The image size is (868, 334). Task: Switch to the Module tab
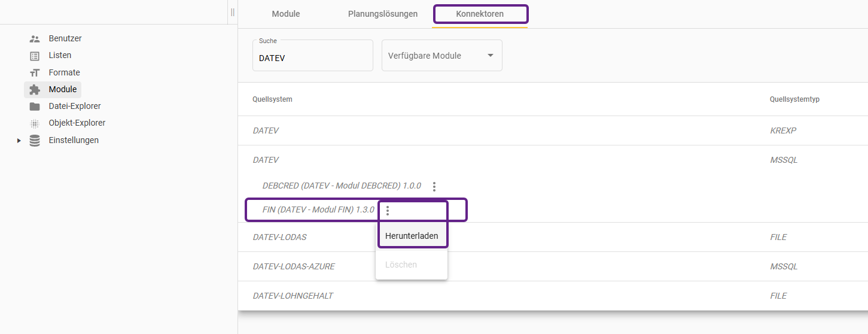pos(285,14)
